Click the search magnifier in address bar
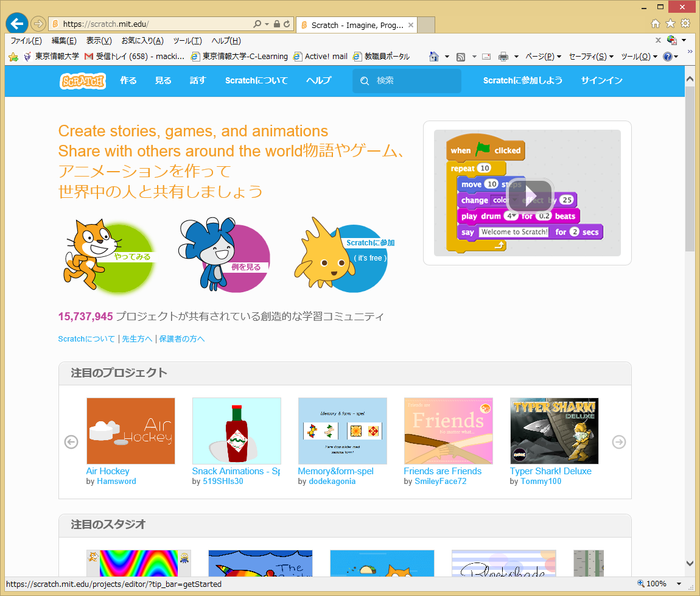Screen dimensions: 700x596 pos(257,24)
